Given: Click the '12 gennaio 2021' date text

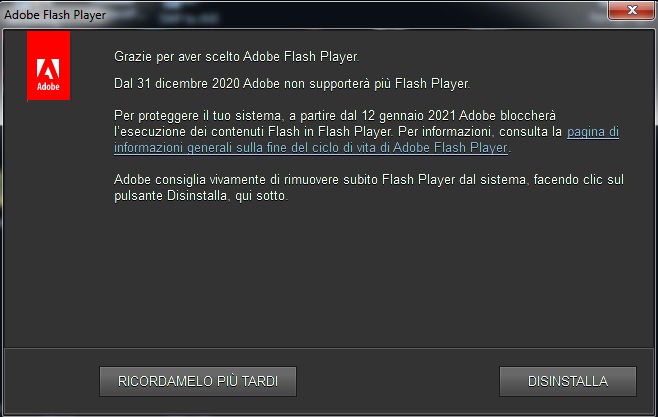Looking at the screenshot, I should coord(408,115).
